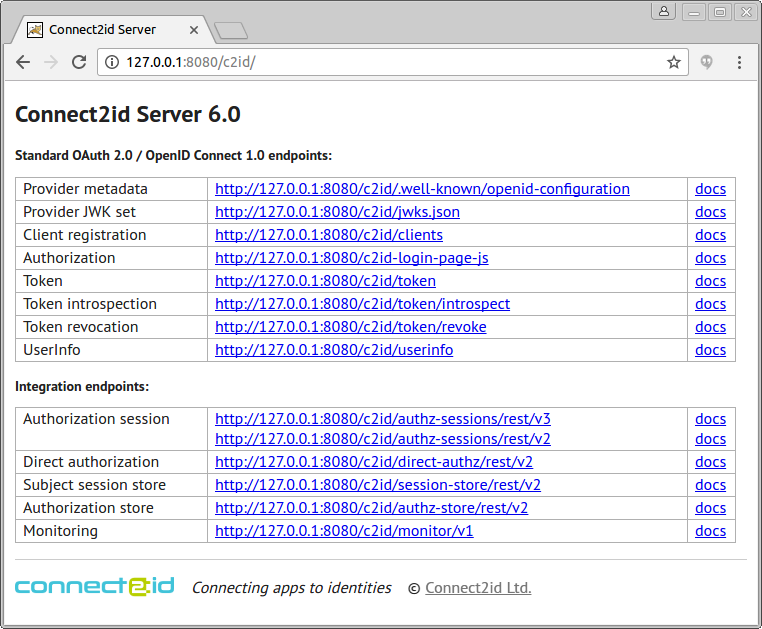Screen dimensions: 762x629
Task: View site information via the info icon
Action: tap(112, 62)
